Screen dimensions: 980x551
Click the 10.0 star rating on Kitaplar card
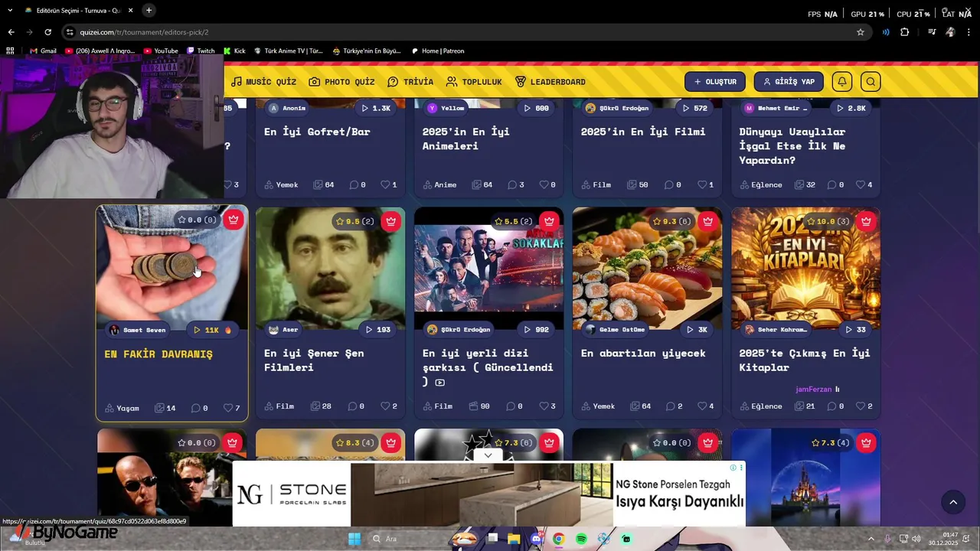click(828, 221)
